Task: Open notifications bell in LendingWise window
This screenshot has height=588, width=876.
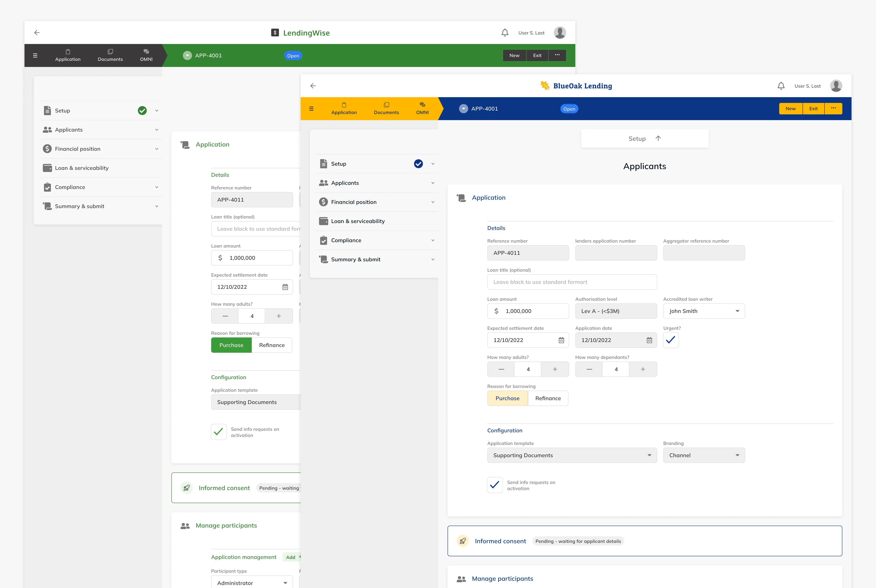Action: tap(505, 33)
